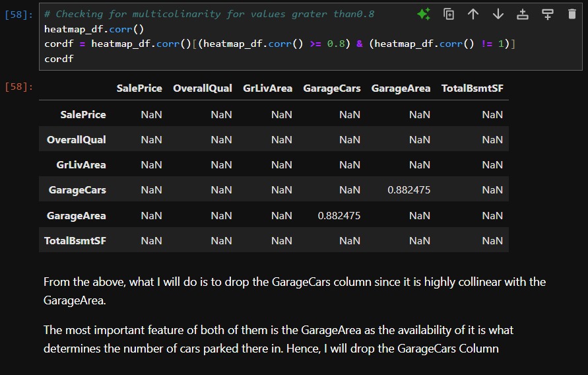Click the paragraph starting 'The most important feature'
Viewport: 588px width, 375px height.
[x=278, y=339]
